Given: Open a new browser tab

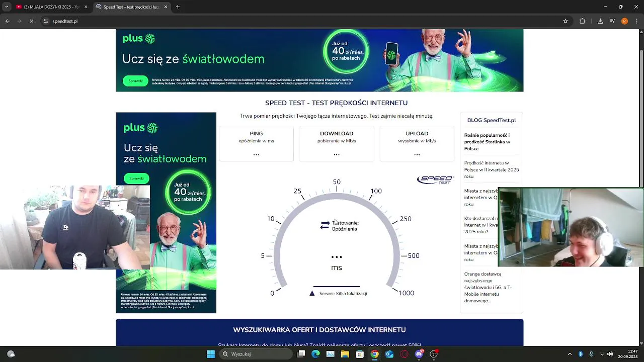Looking at the screenshot, I should (x=178, y=7).
